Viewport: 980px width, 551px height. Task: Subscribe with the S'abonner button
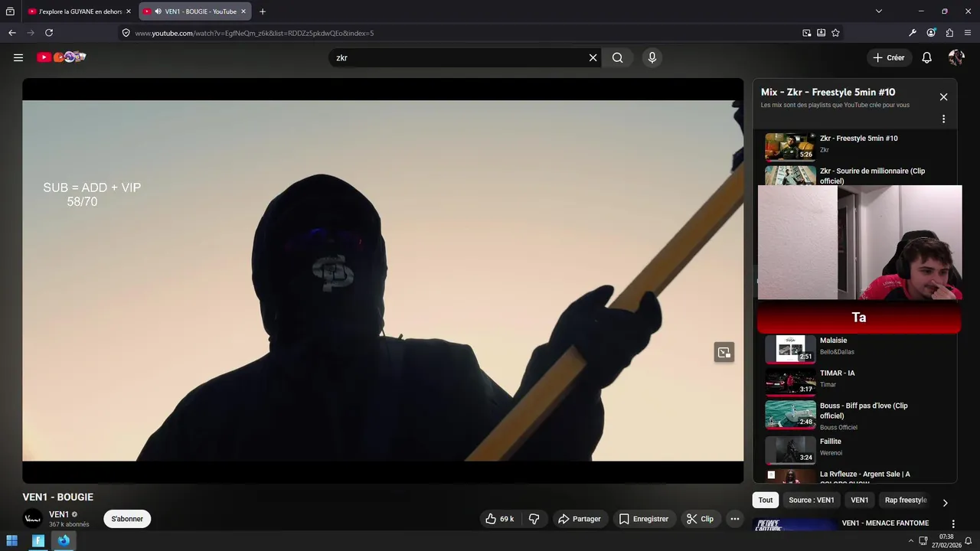coord(127,519)
